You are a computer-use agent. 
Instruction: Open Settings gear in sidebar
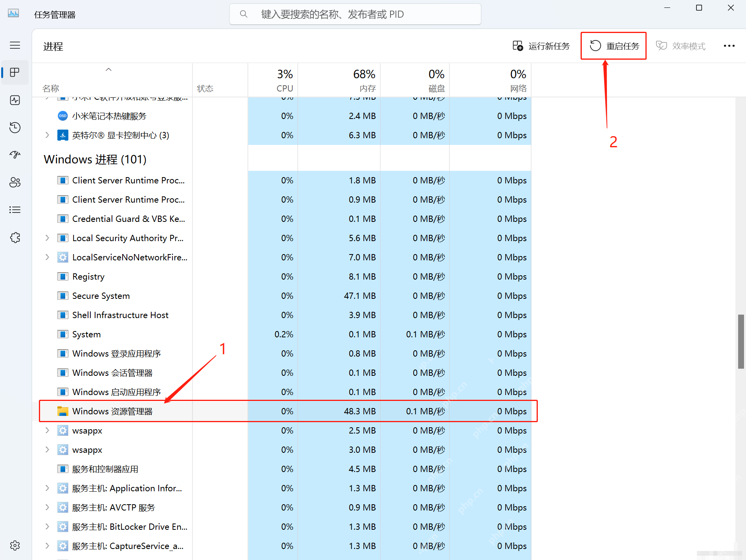coord(15,545)
